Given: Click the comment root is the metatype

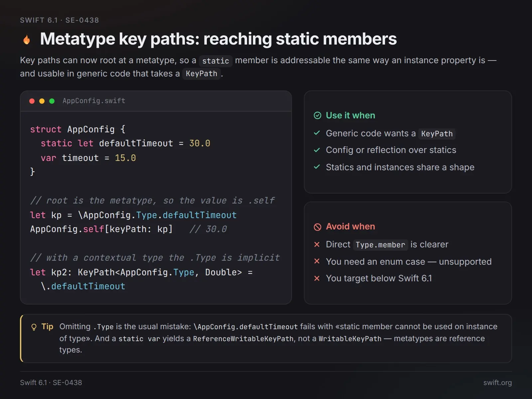Looking at the screenshot, I should coord(152,200).
